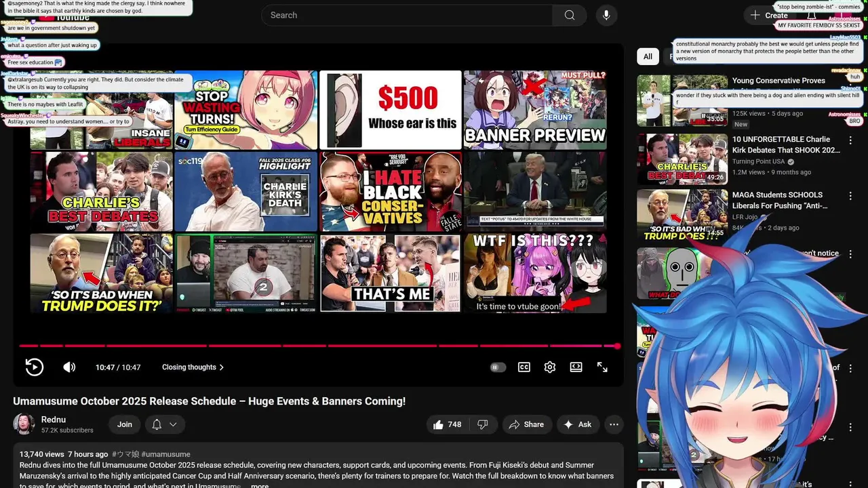This screenshot has width=868, height=488.
Task: Click the search magnifier button
Action: tap(570, 15)
